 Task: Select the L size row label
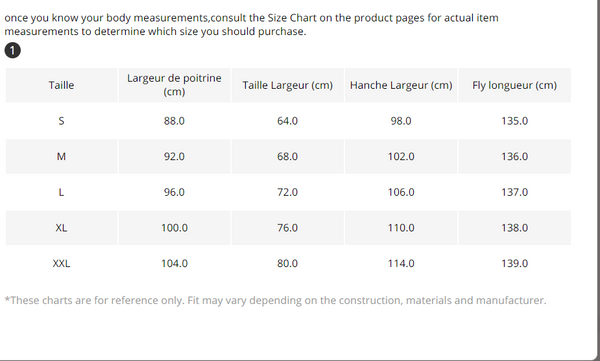61,192
